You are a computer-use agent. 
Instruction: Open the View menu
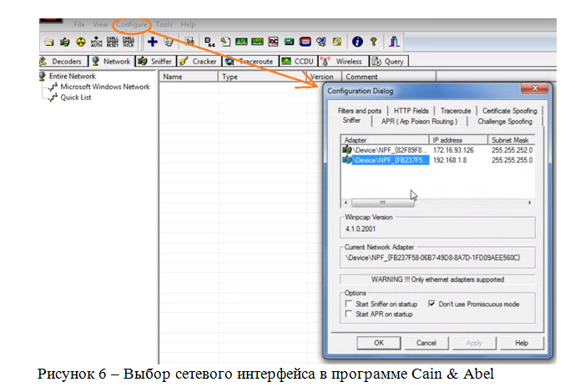tap(100, 24)
